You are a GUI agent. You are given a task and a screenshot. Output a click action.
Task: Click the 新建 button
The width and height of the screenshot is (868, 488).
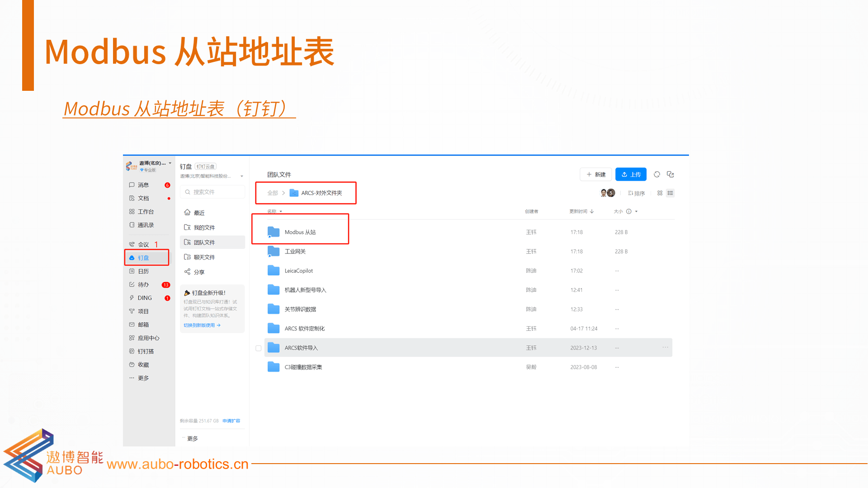(x=596, y=174)
